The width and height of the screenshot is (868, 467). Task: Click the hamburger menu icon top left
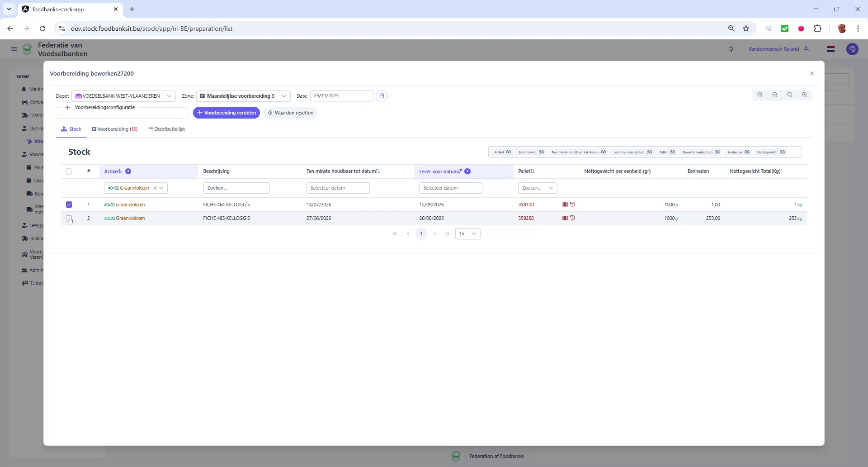(x=14, y=49)
